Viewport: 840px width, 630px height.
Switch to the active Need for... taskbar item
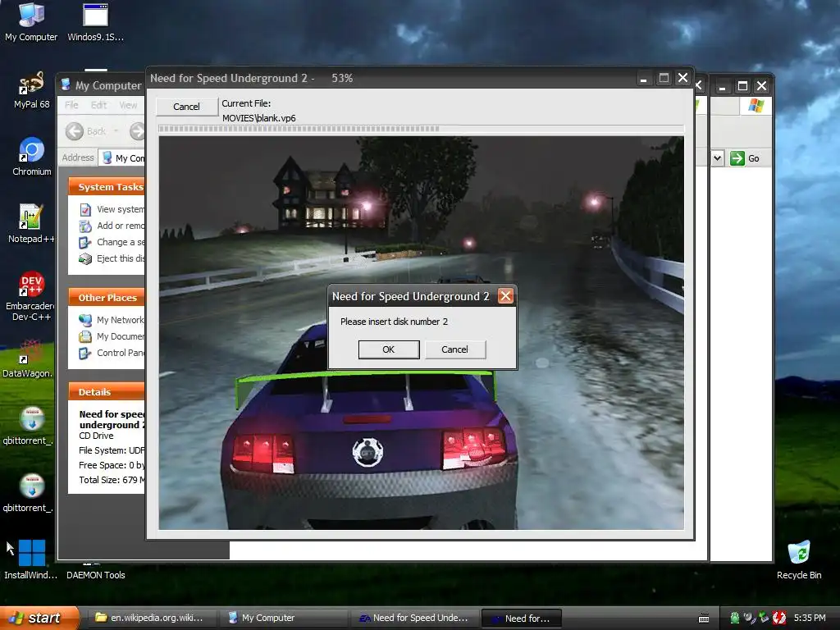click(522, 619)
